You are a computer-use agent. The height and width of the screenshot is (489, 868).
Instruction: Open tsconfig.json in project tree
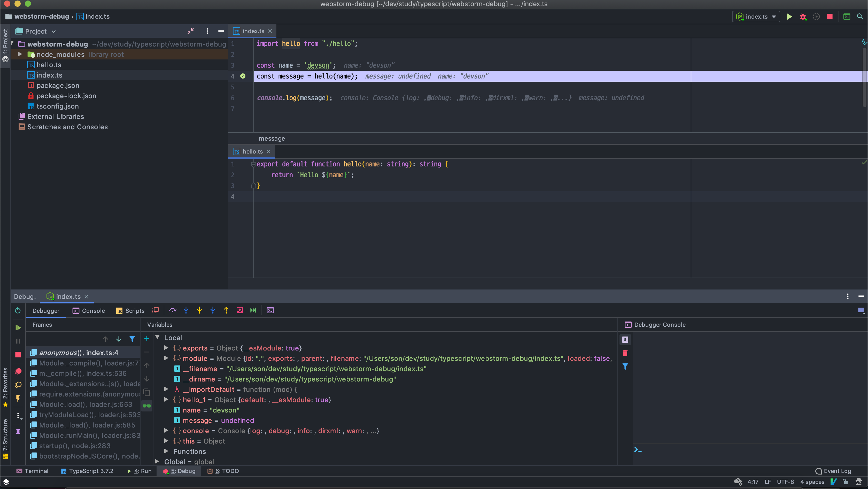(x=58, y=106)
